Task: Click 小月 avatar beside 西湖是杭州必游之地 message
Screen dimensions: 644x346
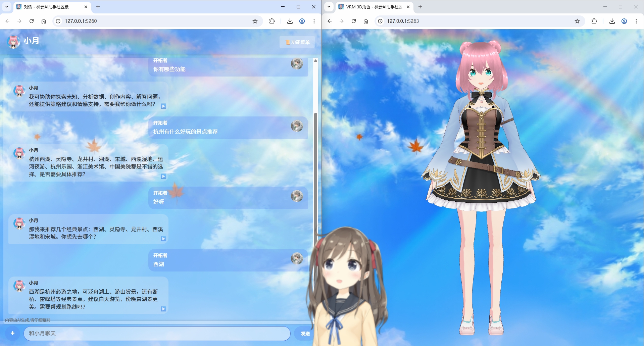Action: tap(19, 286)
